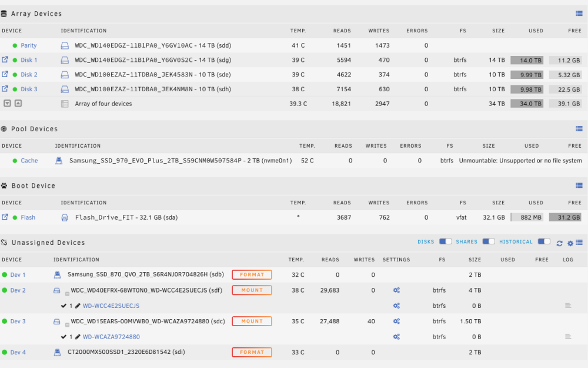Click the Array Devices list view icon
588x368 pixels.
[579, 14]
